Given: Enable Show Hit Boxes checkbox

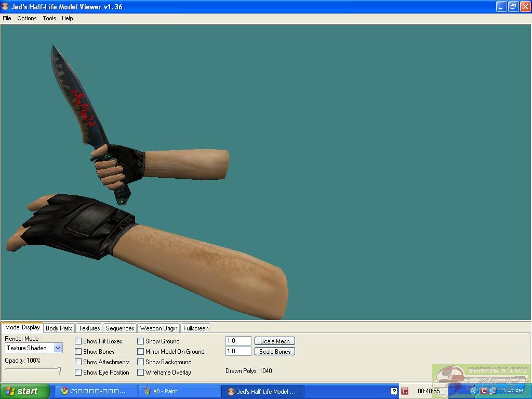Looking at the screenshot, I should pyautogui.click(x=78, y=341).
